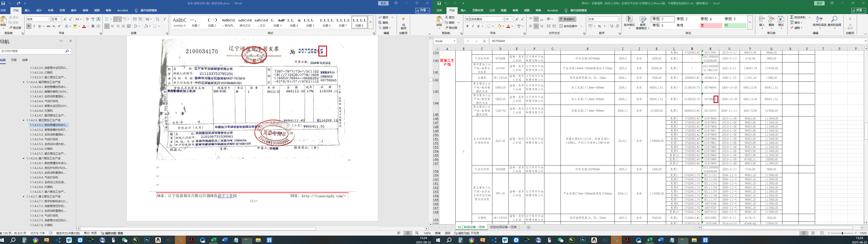Click 替换 in Word editing group
Image resolution: width=868 pixels, height=244 pixels.
pos(383,22)
